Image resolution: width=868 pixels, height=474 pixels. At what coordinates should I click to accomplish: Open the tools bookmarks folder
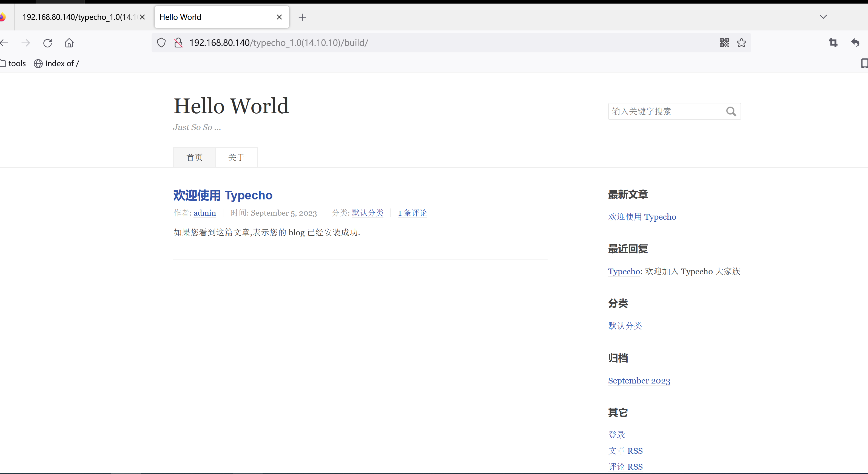(13, 63)
